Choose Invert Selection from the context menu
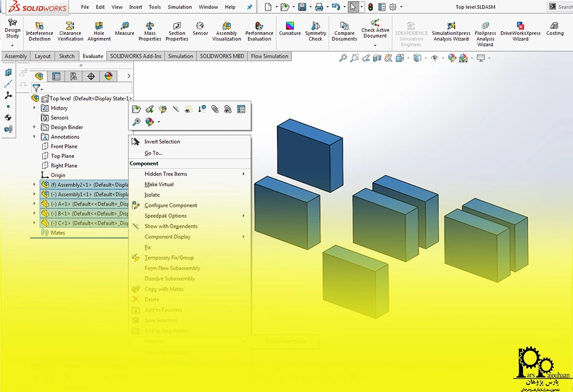This screenshot has height=392, width=573. (162, 141)
